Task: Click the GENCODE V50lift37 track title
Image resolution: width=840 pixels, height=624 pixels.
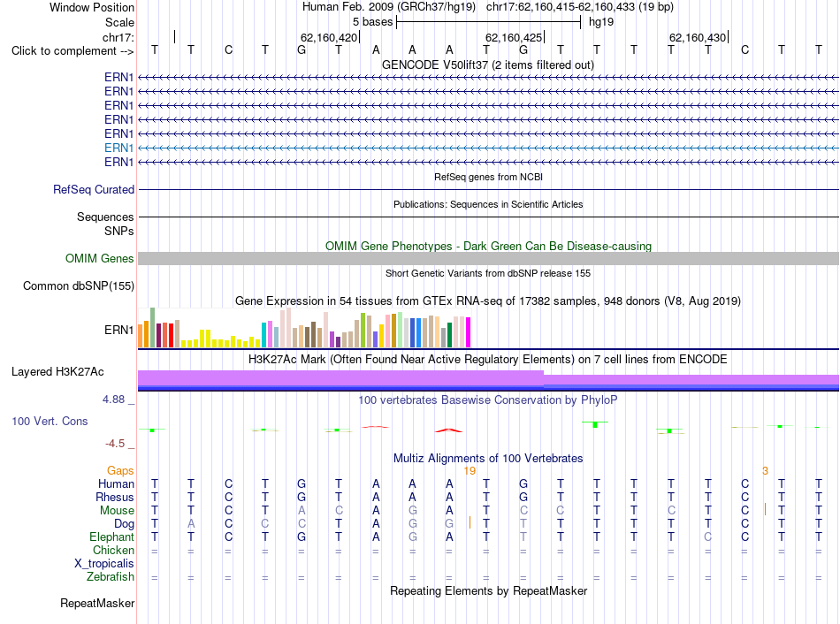Action: (x=487, y=65)
